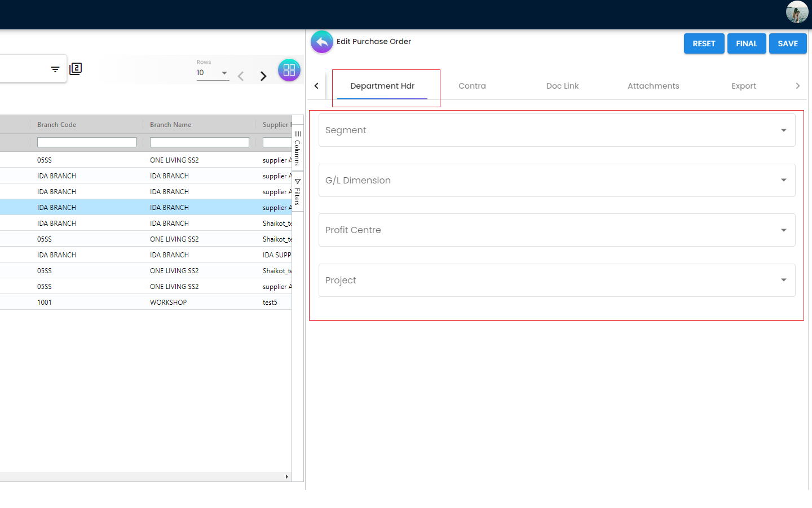Click the RESET button
Image resolution: width=812 pixels, height=508 pixels.
tap(704, 43)
